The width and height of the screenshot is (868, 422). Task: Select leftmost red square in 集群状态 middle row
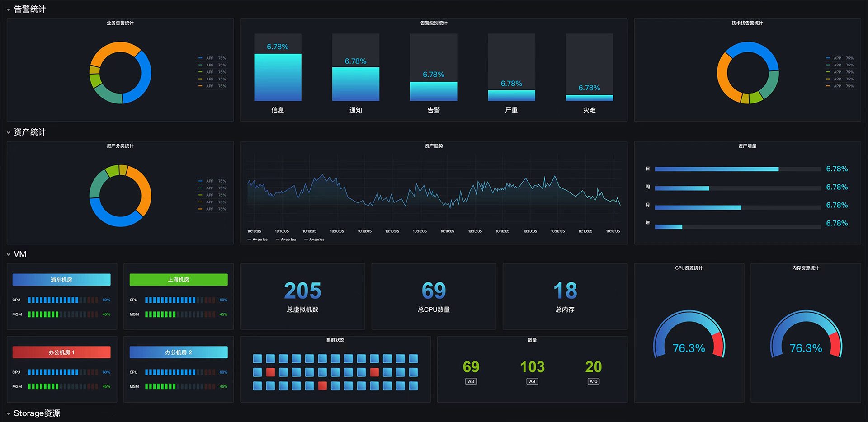point(270,372)
